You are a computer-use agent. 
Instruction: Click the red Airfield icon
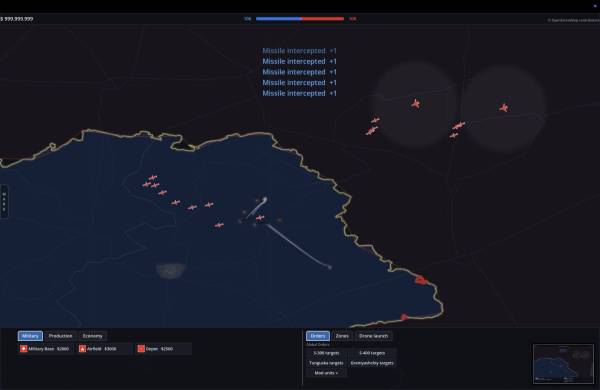click(82, 349)
